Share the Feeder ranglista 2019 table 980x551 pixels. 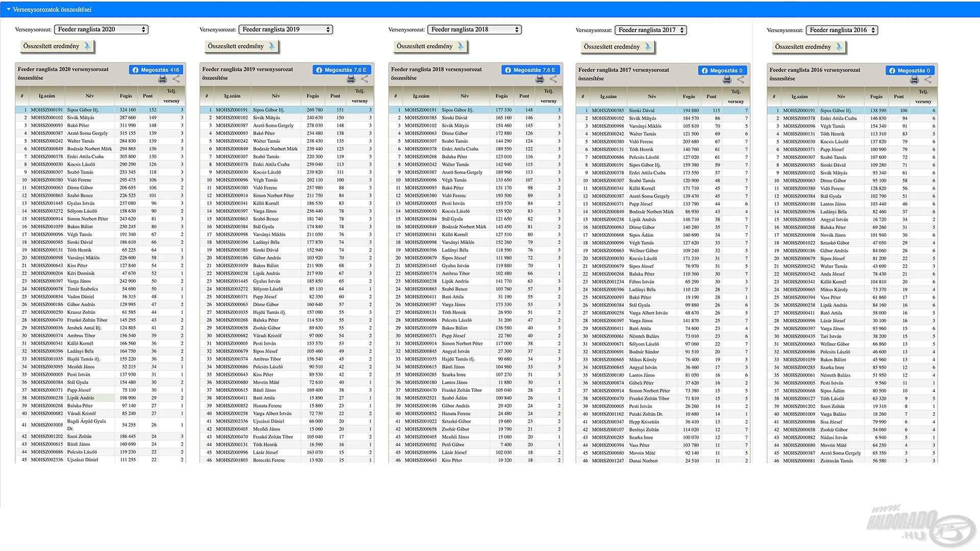click(x=364, y=79)
